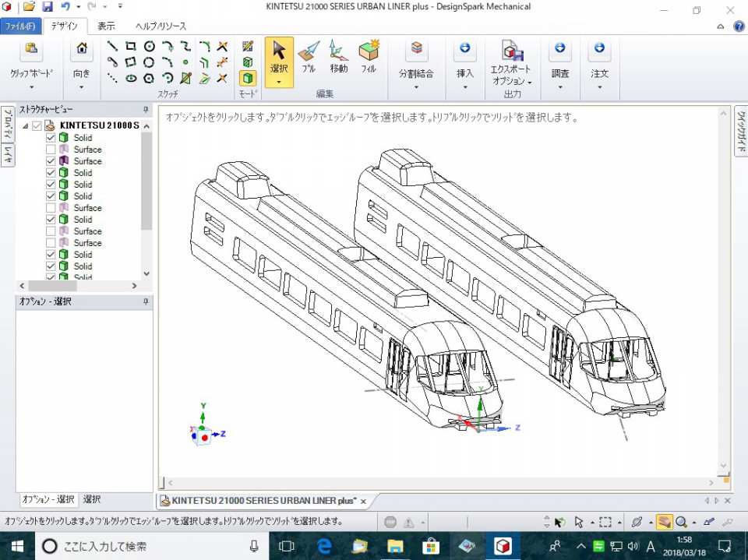Click the orbit/spin icon in status bar

[637, 523]
